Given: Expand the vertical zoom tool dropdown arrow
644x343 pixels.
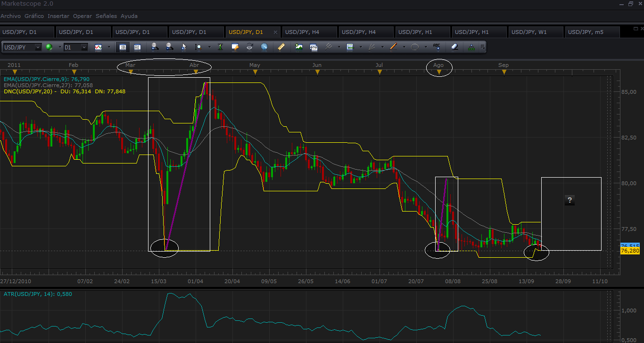Looking at the screenshot, I should 209,47.
